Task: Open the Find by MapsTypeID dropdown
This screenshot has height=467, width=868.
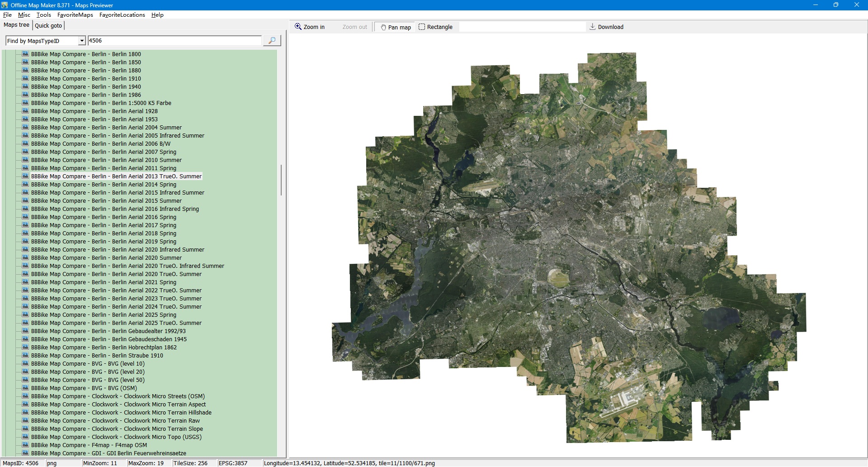Action: coord(82,41)
